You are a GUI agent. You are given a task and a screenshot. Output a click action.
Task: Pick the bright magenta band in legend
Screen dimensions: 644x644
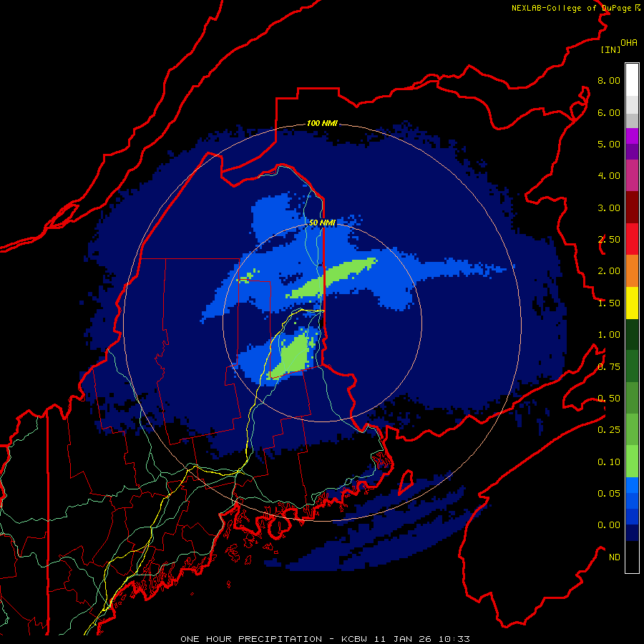pos(632,136)
